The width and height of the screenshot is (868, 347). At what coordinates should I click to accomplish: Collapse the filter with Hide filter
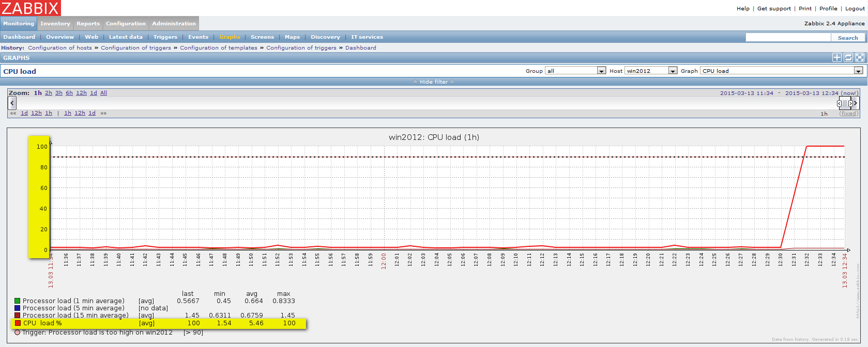(434, 82)
